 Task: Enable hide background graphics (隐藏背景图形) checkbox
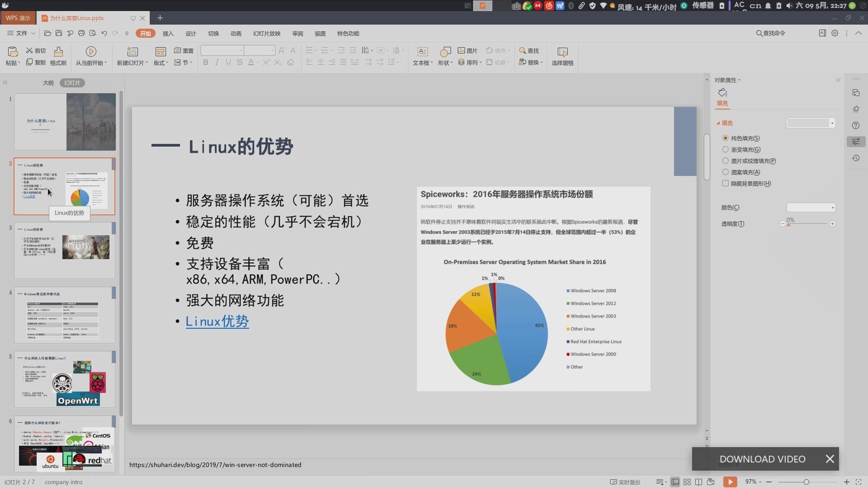(x=726, y=183)
